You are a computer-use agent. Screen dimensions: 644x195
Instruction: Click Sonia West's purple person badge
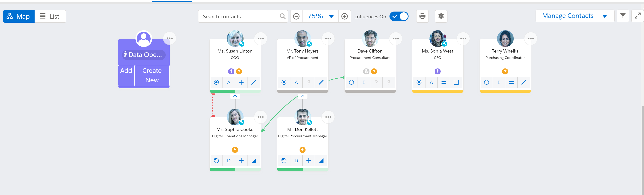coord(437,71)
